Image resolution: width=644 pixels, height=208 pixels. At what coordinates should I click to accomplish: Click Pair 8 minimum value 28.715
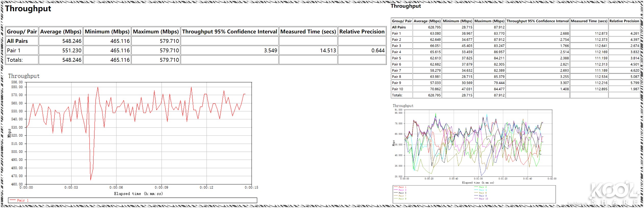point(467,77)
